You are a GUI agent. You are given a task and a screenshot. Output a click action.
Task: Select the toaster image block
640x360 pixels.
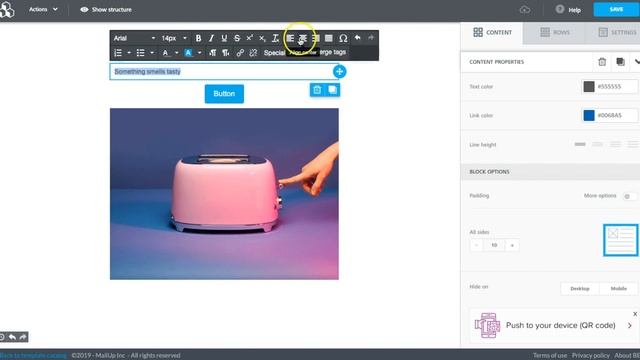[x=224, y=194]
